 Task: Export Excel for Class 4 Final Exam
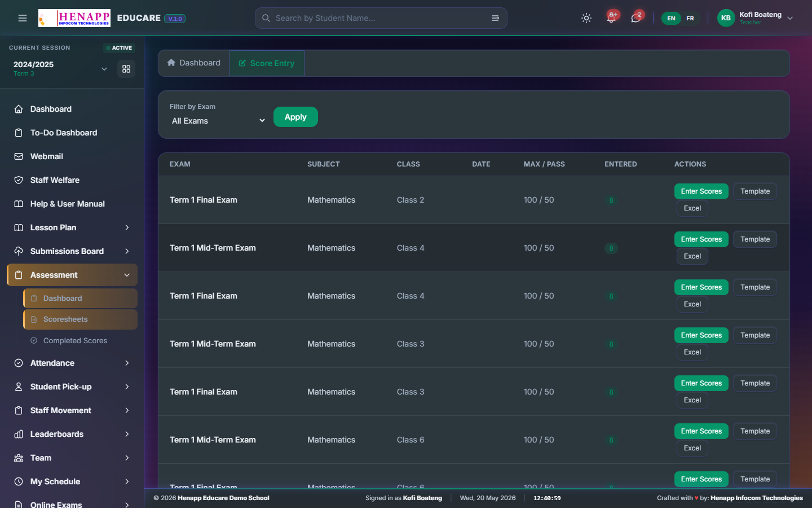pyautogui.click(x=692, y=304)
